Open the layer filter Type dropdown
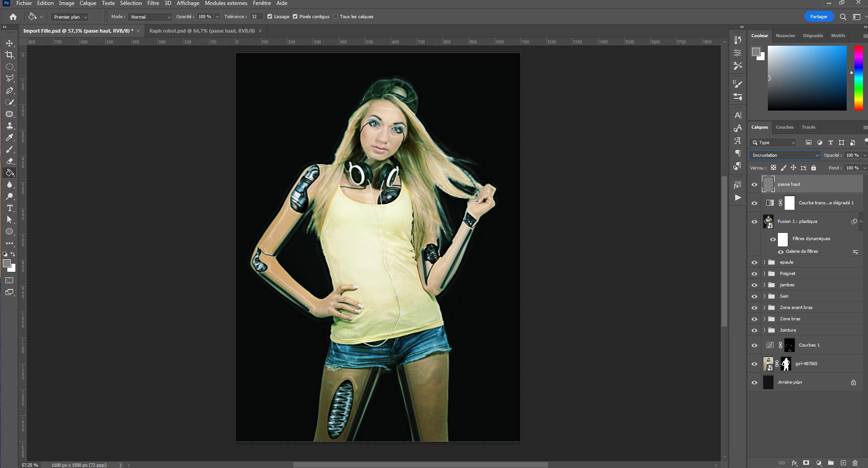This screenshot has width=868, height=468. point(773,143)
